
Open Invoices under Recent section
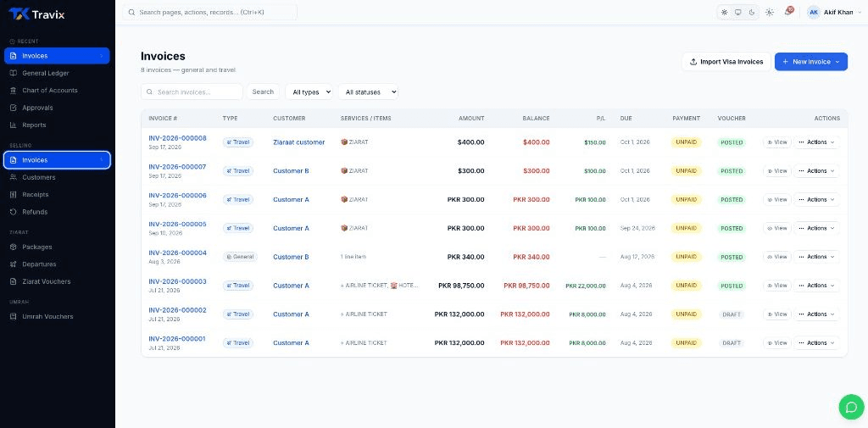point(57,56)
